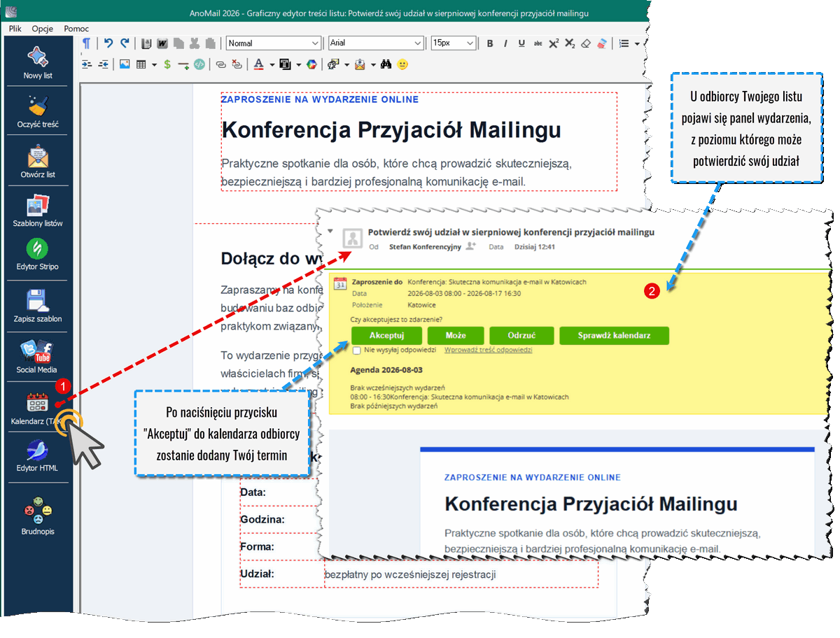Click the subscript toolbar icon
840x638 pixels.
570,43
